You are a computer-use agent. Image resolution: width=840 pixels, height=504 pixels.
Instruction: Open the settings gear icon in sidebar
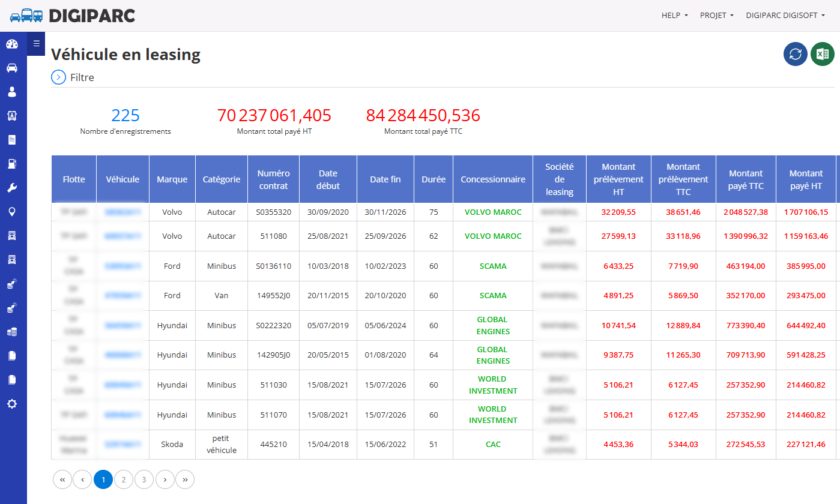pyautogui.click(x=12, y=404)
